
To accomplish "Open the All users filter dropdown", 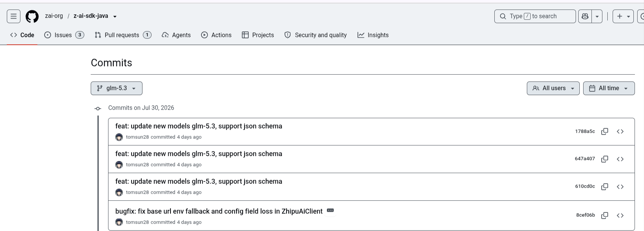I will pyautogui.click(x=553, y=88).
